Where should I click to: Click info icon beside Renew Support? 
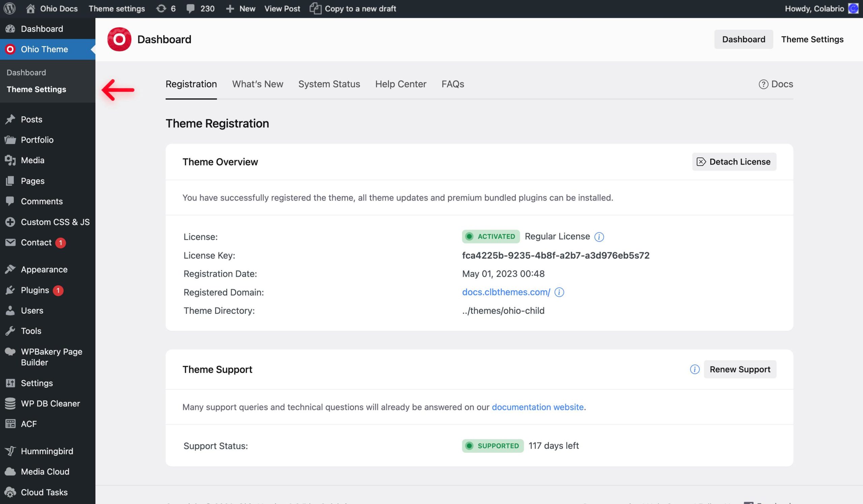click(x=694, y=369)
